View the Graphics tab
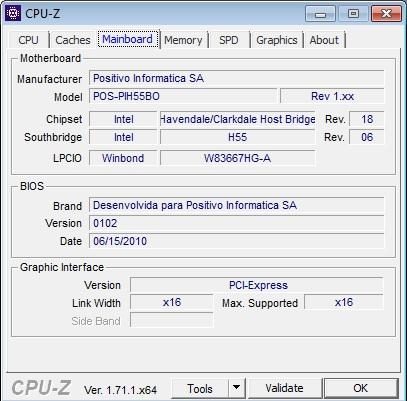The height and width of the screenshot is (401, 407). (277, 40)
